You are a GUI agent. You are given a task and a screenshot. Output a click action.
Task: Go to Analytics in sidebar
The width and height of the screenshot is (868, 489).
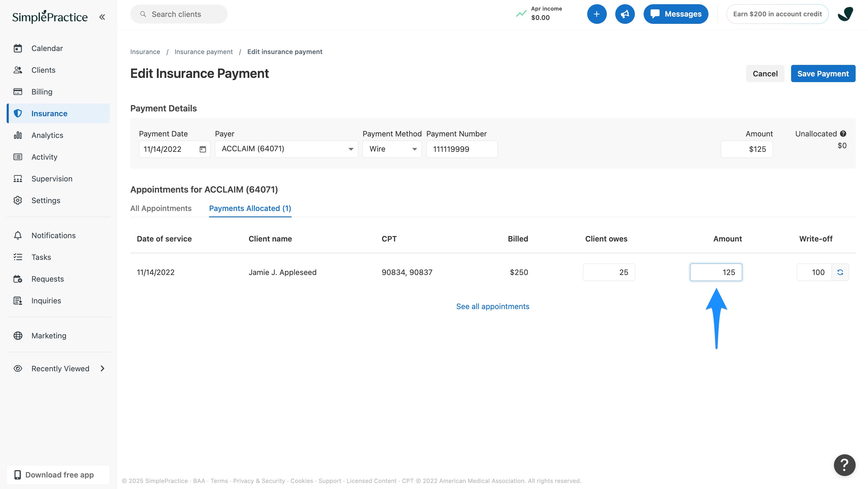click(58, 135)
